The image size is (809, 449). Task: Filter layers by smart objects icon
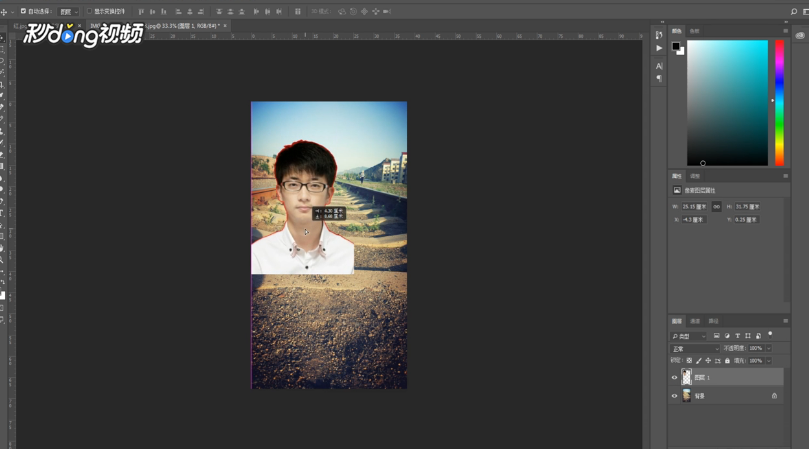pyautogui.click(x=758, y=336)
